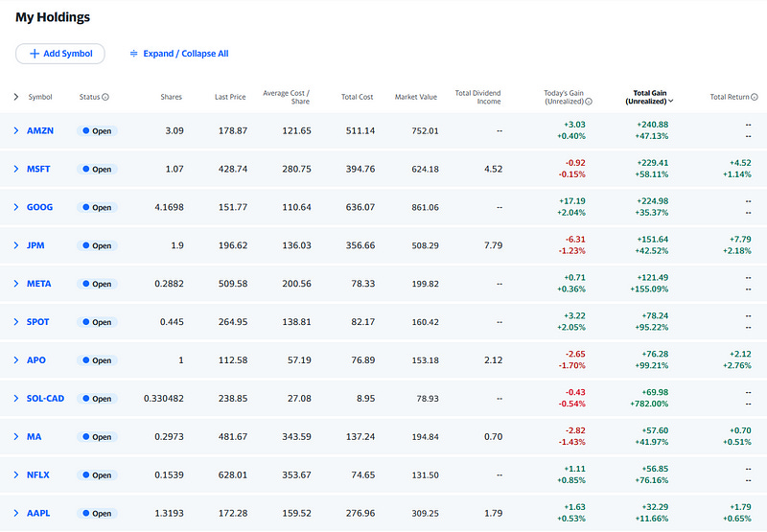Click SOL-CAD total gain percent +782.00%
The width and height of the screenshot is (767, 532).
click(x=649, y=404)
